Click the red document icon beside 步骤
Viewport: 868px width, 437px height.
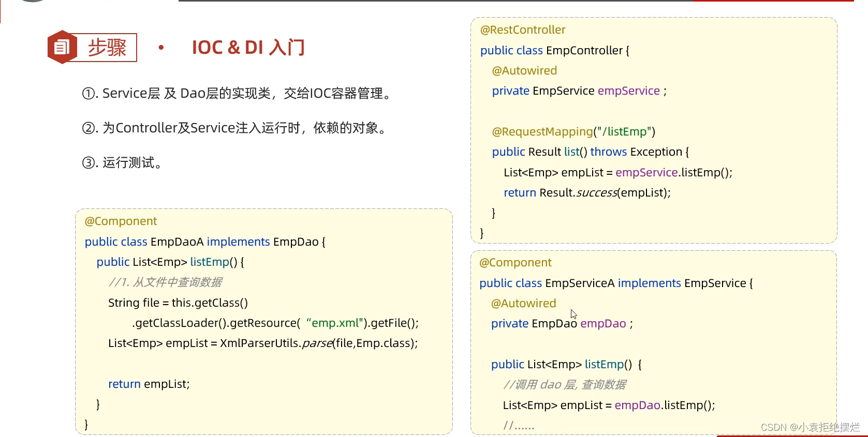tap(62, 48)
